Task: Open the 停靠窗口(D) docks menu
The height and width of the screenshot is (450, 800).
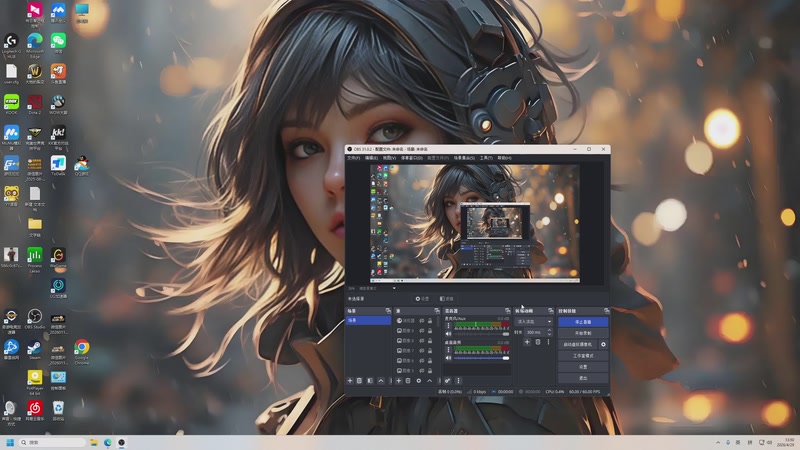Action: click(411, 158)
